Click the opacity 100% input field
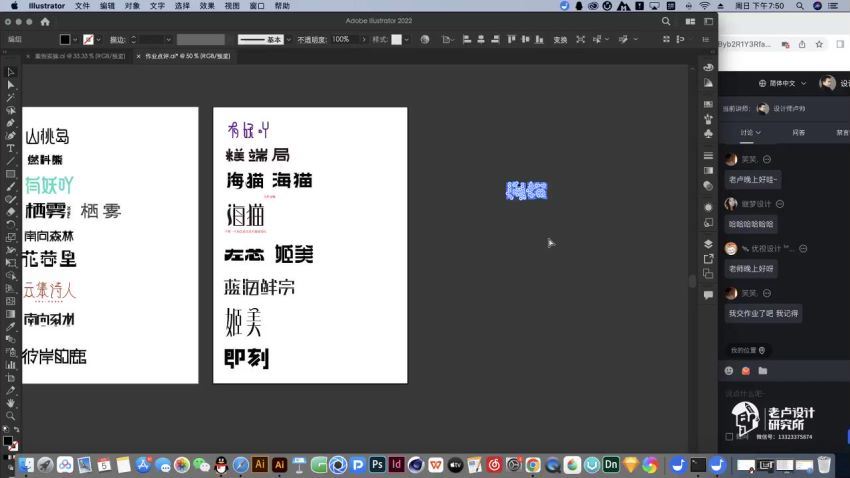Image resolution: width=850 pixels, height=478 pixels. coord(344,40)
